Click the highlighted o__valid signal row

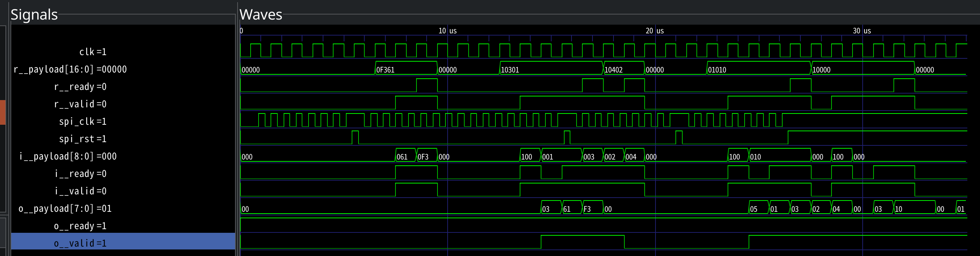click(80, 243)
